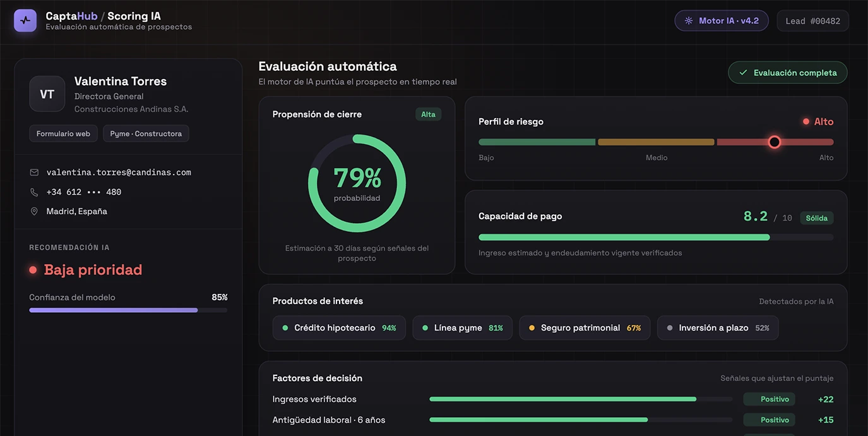Click the VT avatar thumbnail
868x436 pixels.
click(47, 94)
